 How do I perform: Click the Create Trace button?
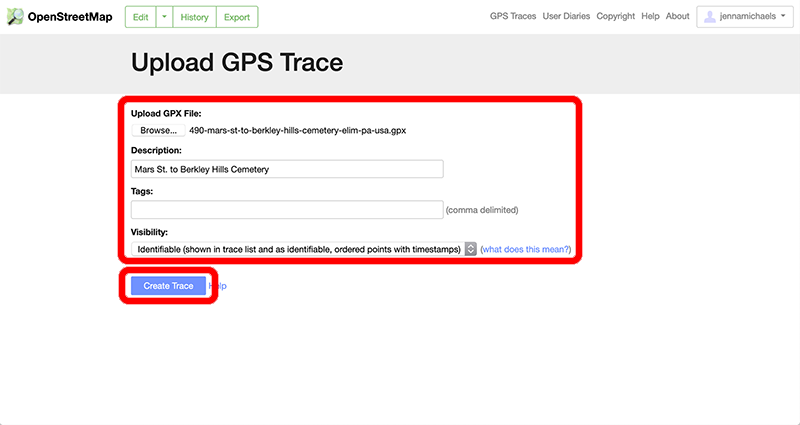(x=168, y=286)
